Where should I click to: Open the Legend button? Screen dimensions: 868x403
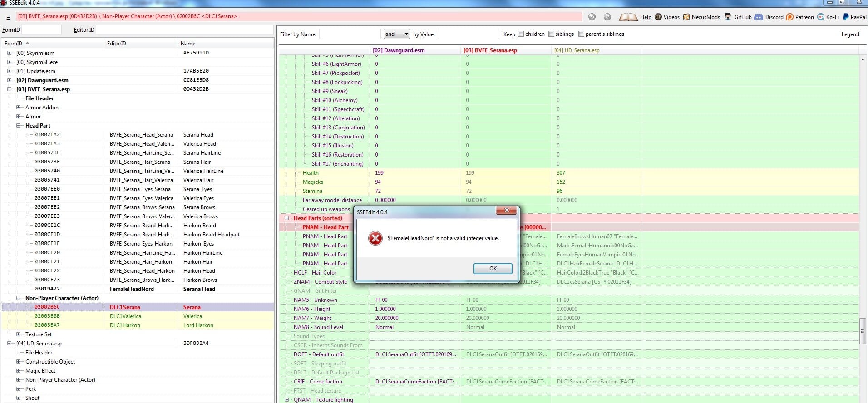850,34
